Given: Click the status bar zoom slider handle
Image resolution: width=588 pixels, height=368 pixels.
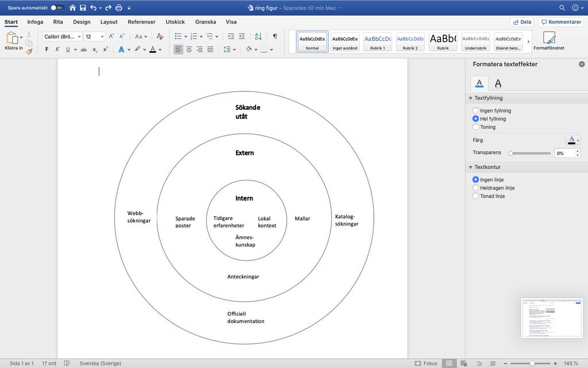Looking at the screenshot, I should pyautogui.click(x=532, y=363).
